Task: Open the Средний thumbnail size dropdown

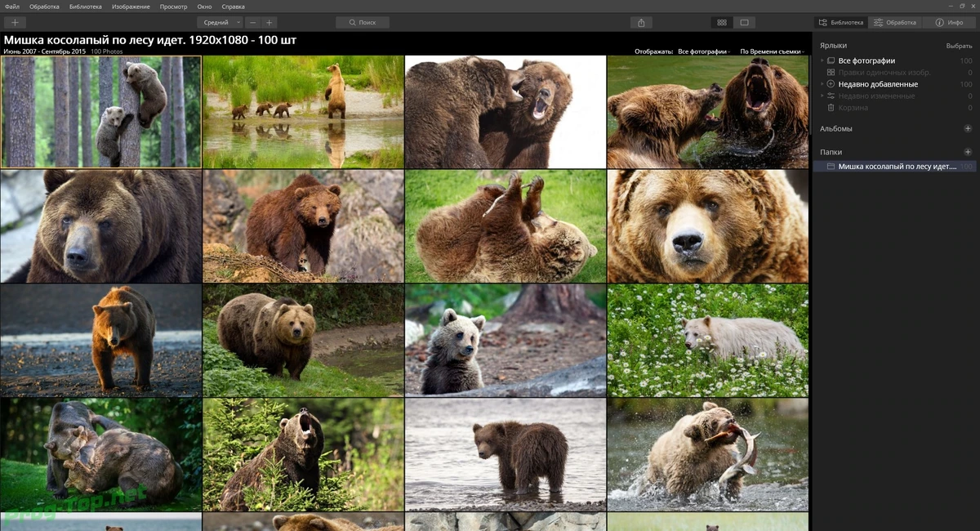Action: (220, 22)
